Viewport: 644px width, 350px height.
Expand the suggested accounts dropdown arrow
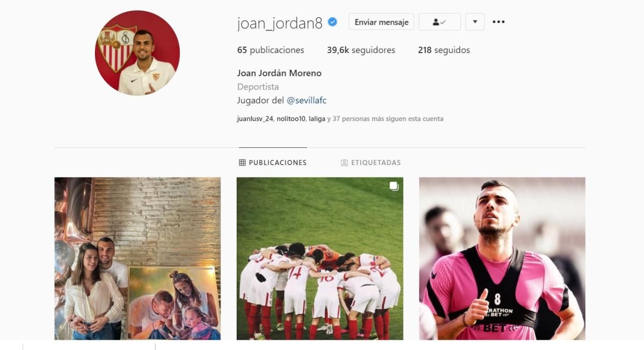[x=475, y=22]
